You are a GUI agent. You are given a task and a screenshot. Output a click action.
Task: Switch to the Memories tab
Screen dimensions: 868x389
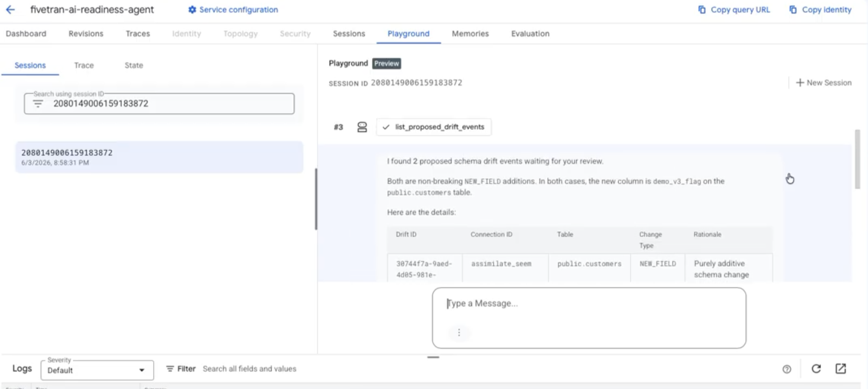470,34
